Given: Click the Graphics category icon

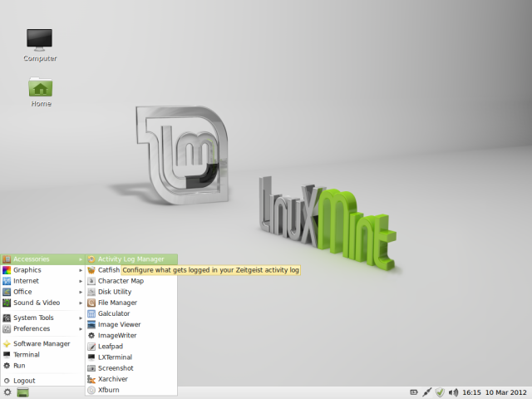Looking at the screenshot, I should point(7,270).
